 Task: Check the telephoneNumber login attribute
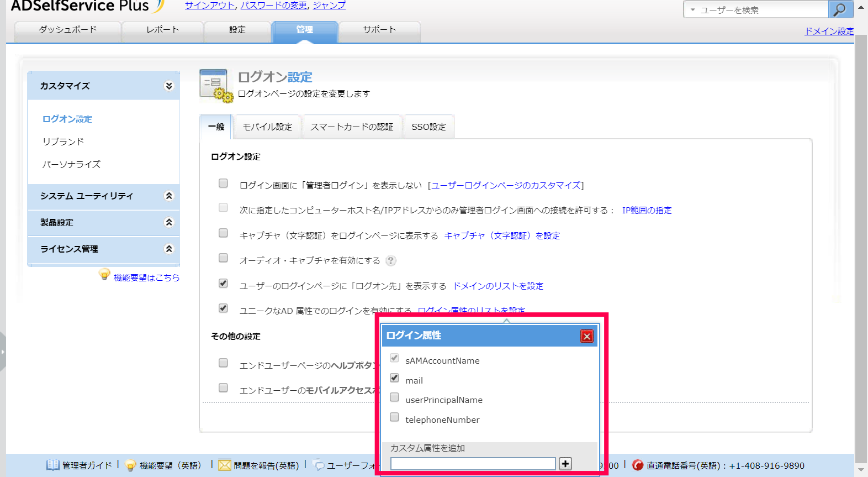394,417
